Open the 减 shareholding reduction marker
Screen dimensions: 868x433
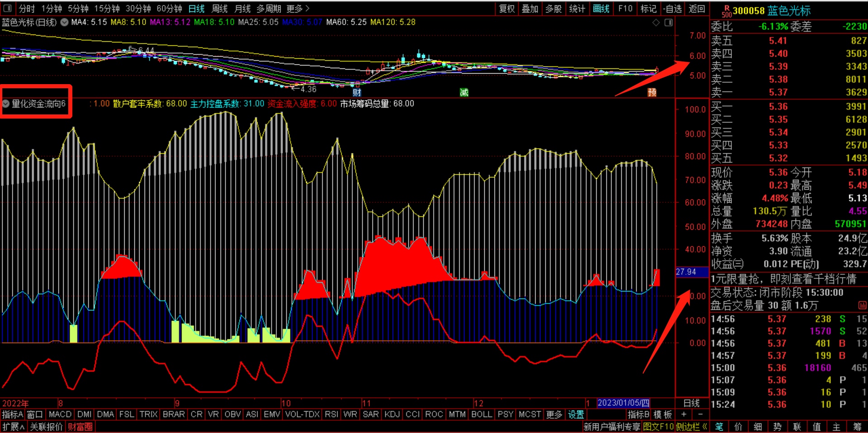tap(464, 92)
